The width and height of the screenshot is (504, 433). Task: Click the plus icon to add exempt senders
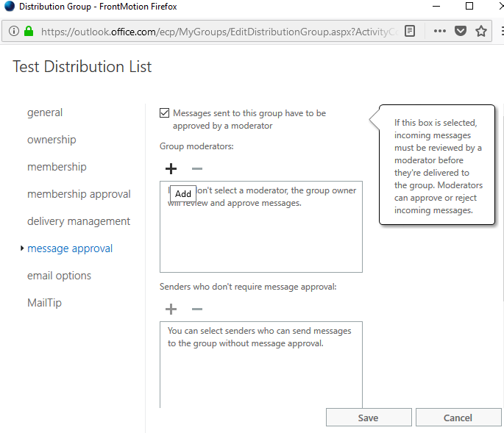171,309
